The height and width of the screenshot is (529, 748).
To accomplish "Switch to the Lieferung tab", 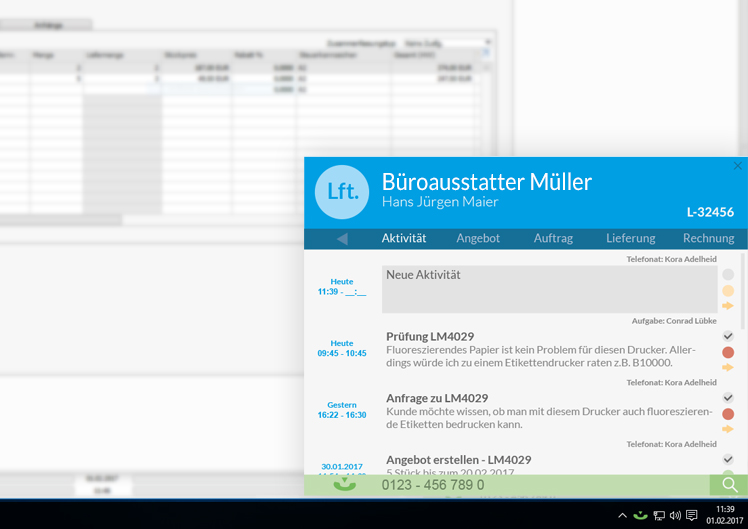I will pos(630,239).
